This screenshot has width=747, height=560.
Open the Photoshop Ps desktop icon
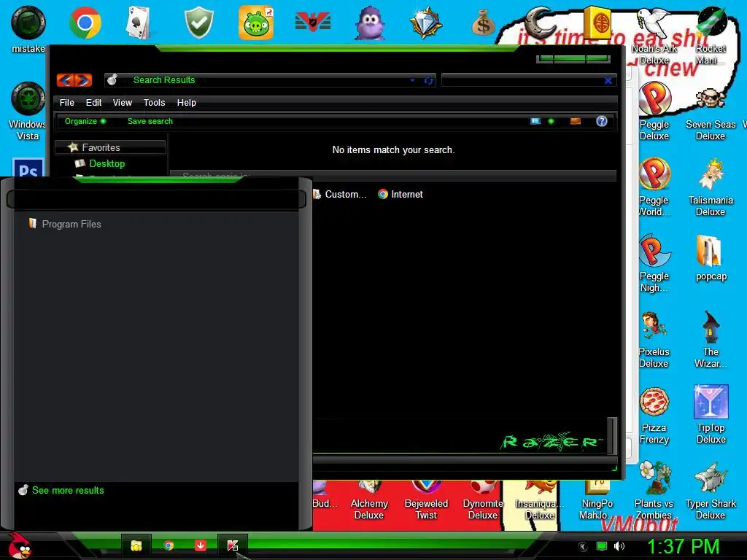28,167
